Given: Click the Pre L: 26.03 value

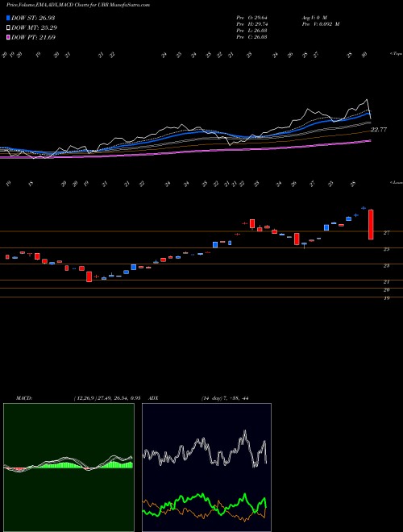Looking at the screenshot, I should (x=251, y=31).
